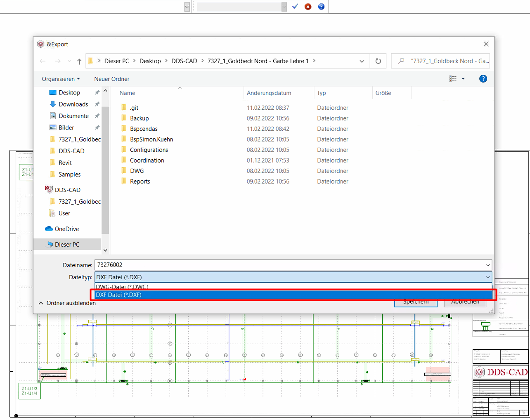Image resolution: width=530 pixels, height=420 pixels.
Task: Open the Dateityp combo box
Action: [x=293, y=277]
